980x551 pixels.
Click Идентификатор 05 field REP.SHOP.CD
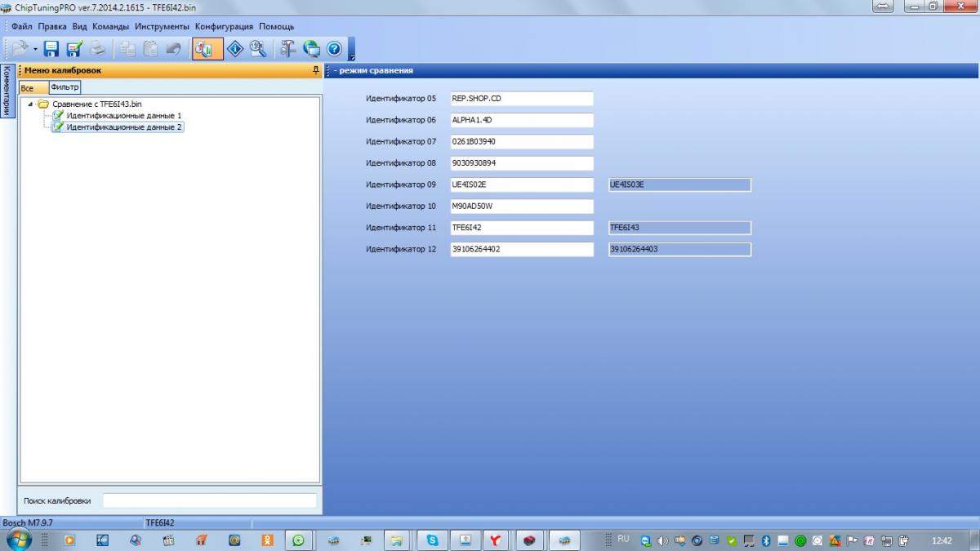coord(522,99)
